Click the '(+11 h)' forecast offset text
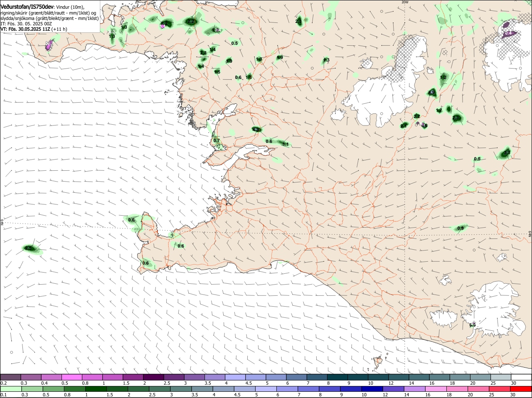 59,29
